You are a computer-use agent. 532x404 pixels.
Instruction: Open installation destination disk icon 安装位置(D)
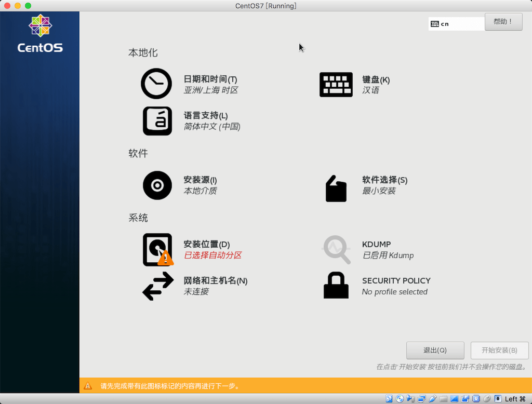[x=158, y=250]
